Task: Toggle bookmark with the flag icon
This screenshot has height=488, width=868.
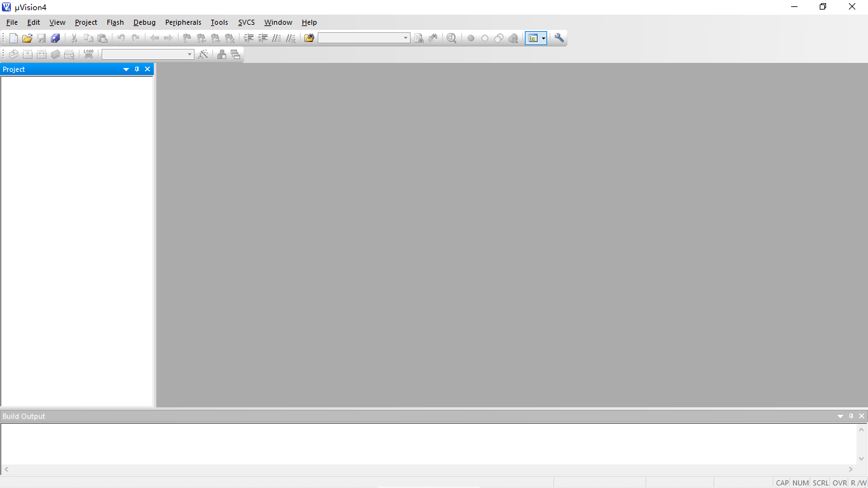Action: (x=187, y=38)
